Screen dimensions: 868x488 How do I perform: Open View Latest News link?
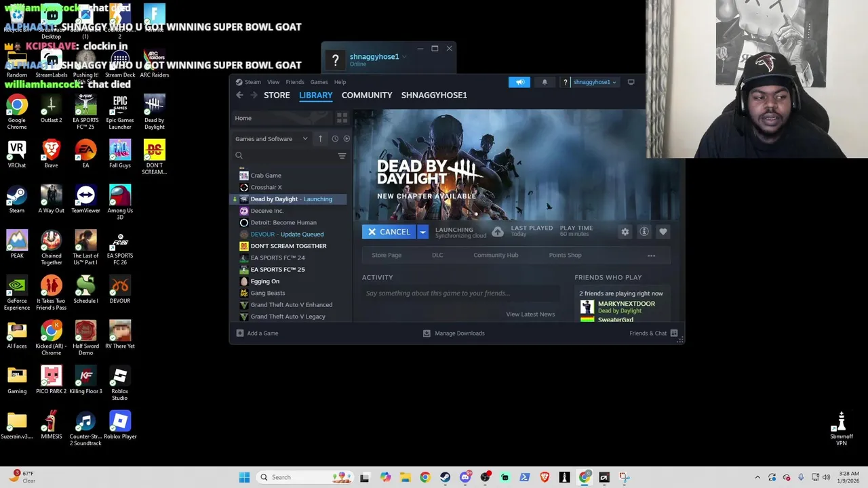(530, 314)
